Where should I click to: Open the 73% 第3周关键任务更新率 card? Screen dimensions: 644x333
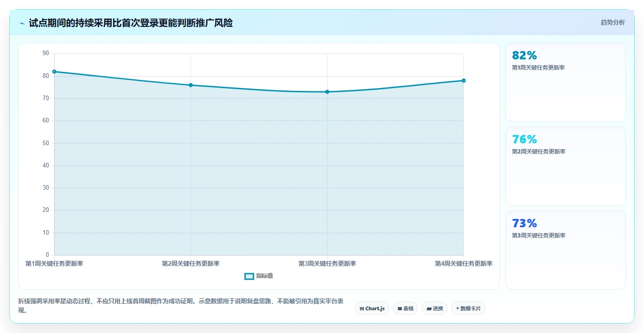click(566, 250)
